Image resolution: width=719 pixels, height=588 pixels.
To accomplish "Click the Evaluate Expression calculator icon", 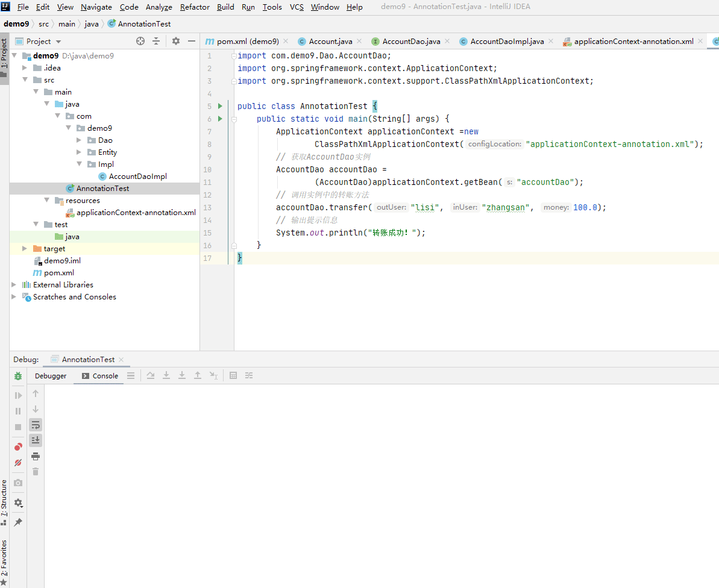I will point(233,375).
